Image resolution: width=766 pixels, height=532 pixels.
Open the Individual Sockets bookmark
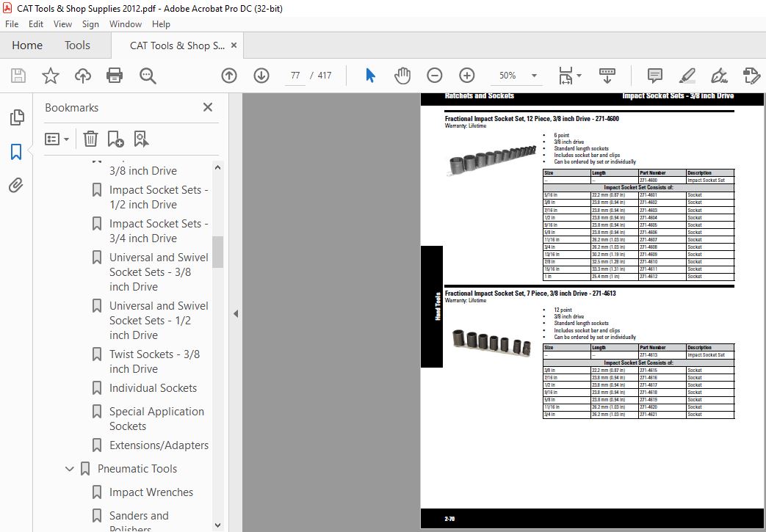click(153, 388)
